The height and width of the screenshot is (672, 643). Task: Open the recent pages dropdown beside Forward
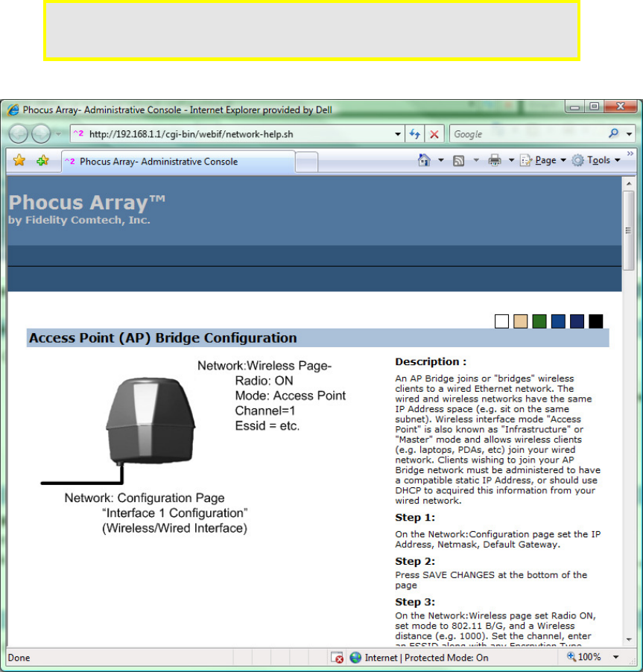58,134
